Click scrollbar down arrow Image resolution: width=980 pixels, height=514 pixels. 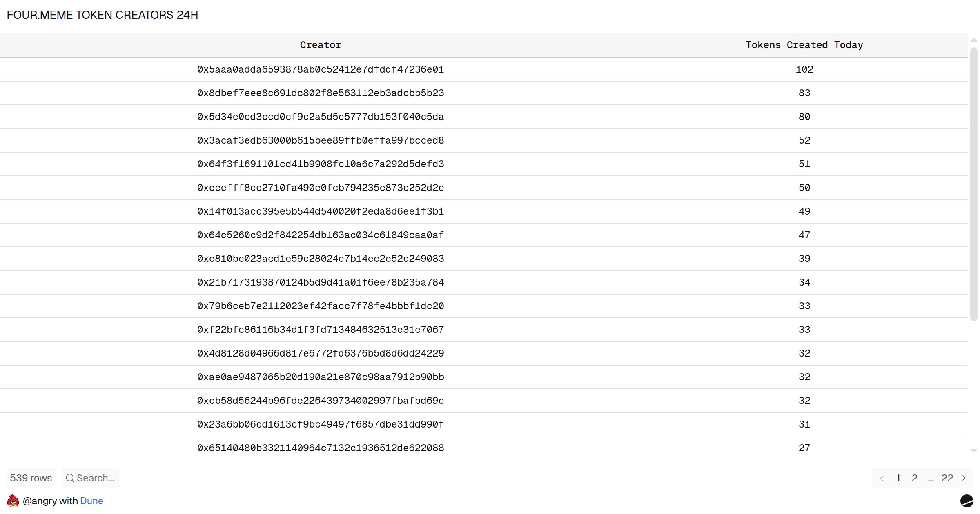[974, 451]
